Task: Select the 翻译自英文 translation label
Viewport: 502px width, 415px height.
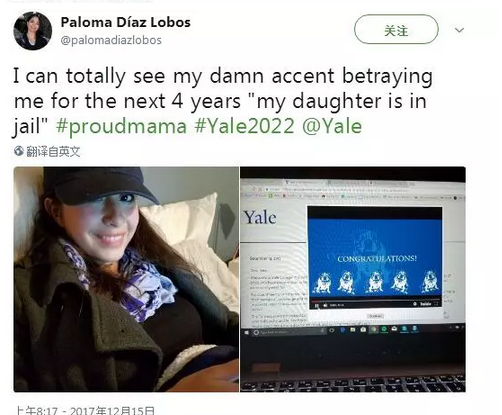Action: [53, 152]
